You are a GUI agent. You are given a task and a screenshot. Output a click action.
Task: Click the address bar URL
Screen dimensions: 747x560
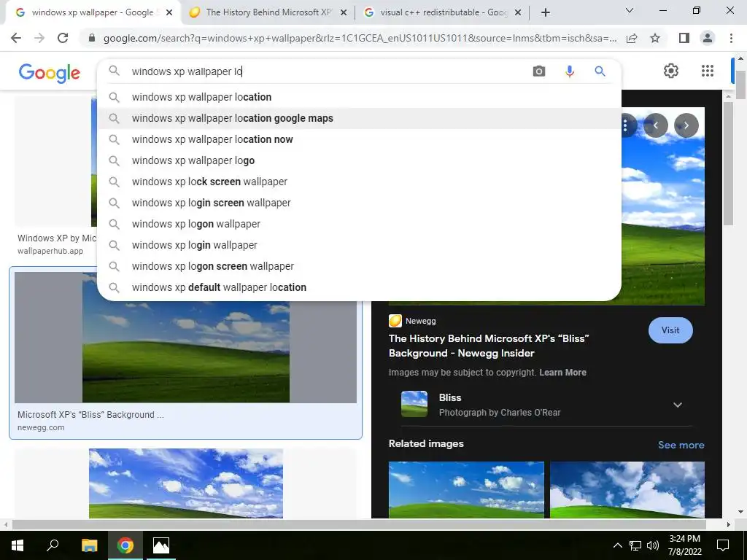[360, 38]
